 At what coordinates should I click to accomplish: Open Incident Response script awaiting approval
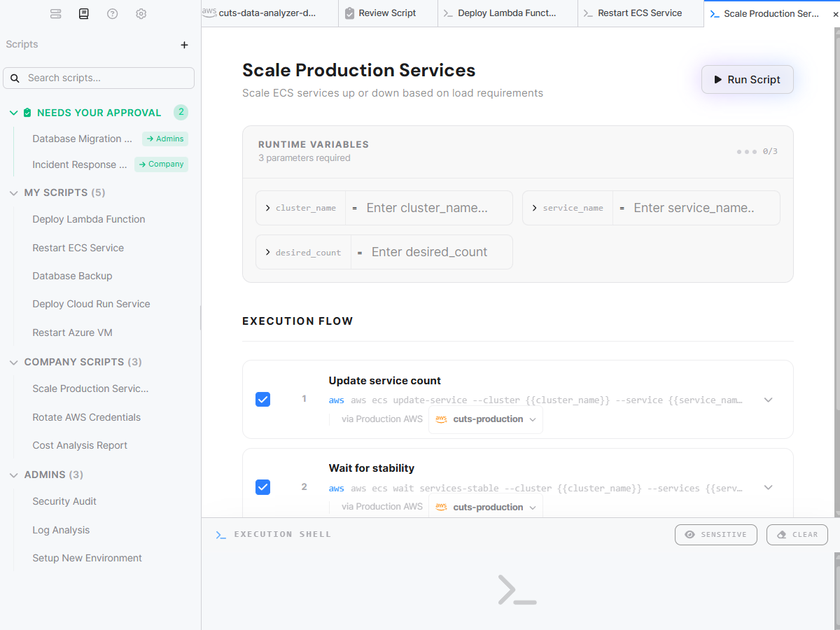pos(80,164)
